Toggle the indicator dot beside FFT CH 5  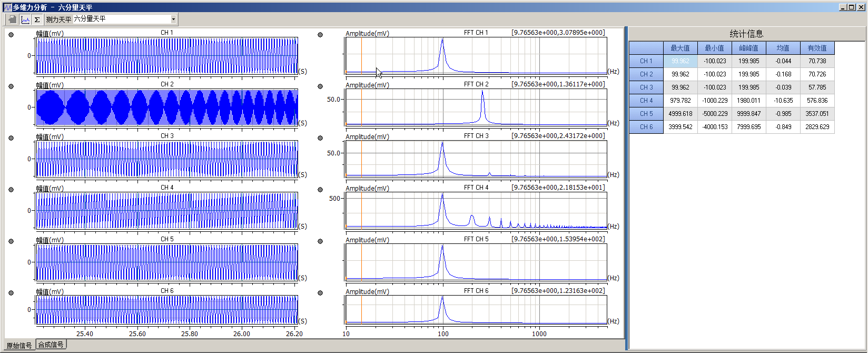(x=320, y=241)
